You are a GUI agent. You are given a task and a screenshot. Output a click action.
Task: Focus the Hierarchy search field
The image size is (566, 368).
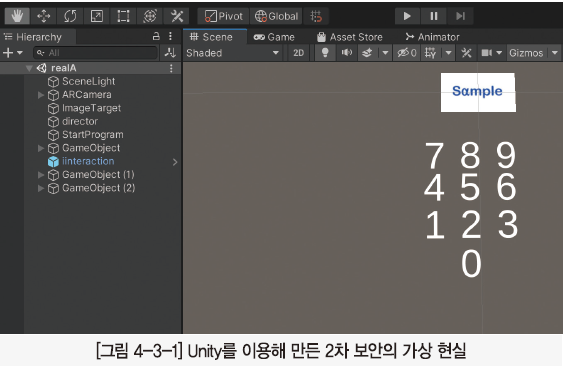pyautogui.click(x=96, y=53)
